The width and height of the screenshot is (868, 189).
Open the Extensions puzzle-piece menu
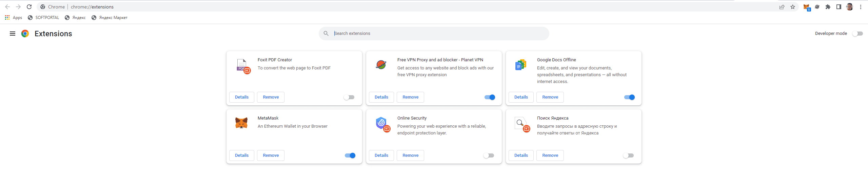[828, 7]
